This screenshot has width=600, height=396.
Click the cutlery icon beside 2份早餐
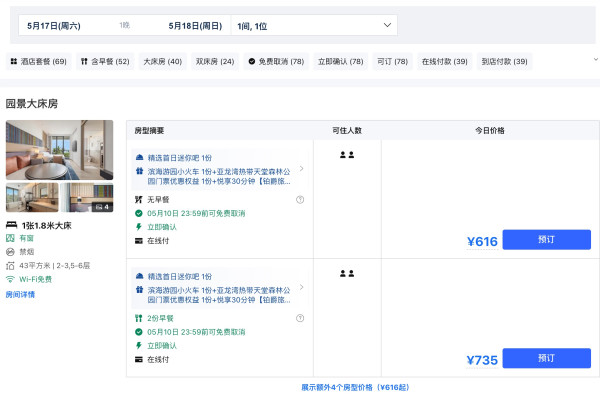139,318
